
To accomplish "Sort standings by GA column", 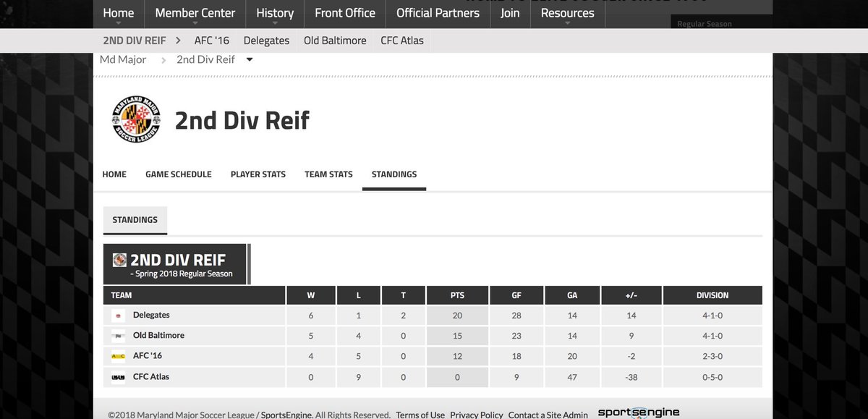I will [571, 295].
